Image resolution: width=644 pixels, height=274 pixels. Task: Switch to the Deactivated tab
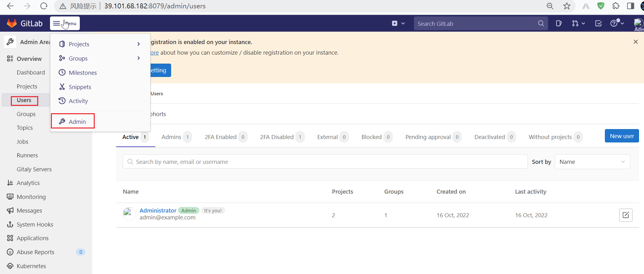(x=495, y=137)
